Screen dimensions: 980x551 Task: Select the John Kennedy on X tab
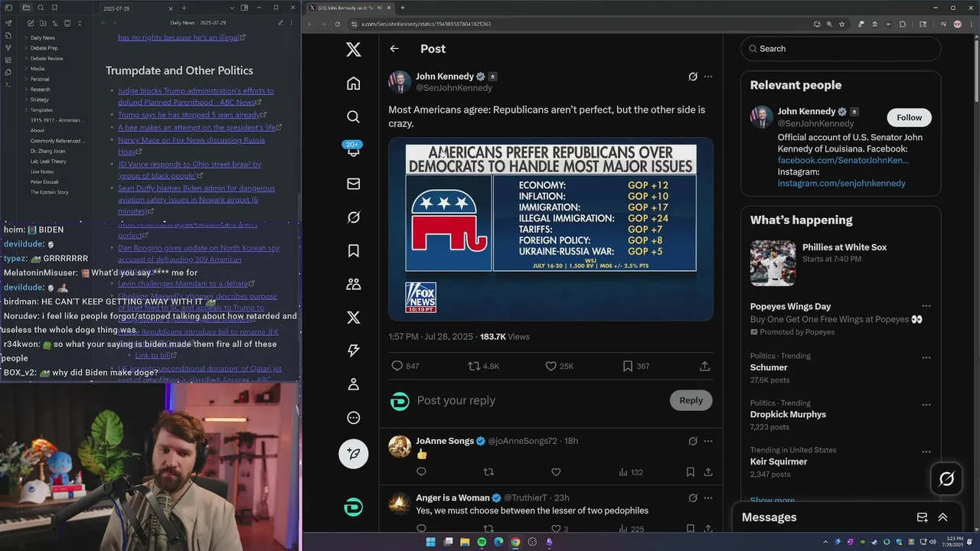pos(350,8)
